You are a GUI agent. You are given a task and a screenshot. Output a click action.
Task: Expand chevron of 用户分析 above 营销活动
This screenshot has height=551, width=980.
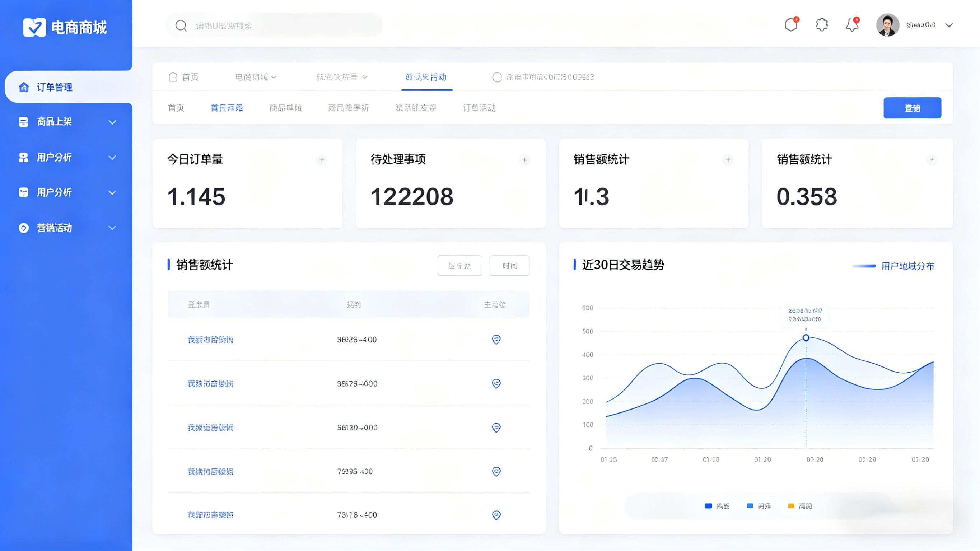112,192
